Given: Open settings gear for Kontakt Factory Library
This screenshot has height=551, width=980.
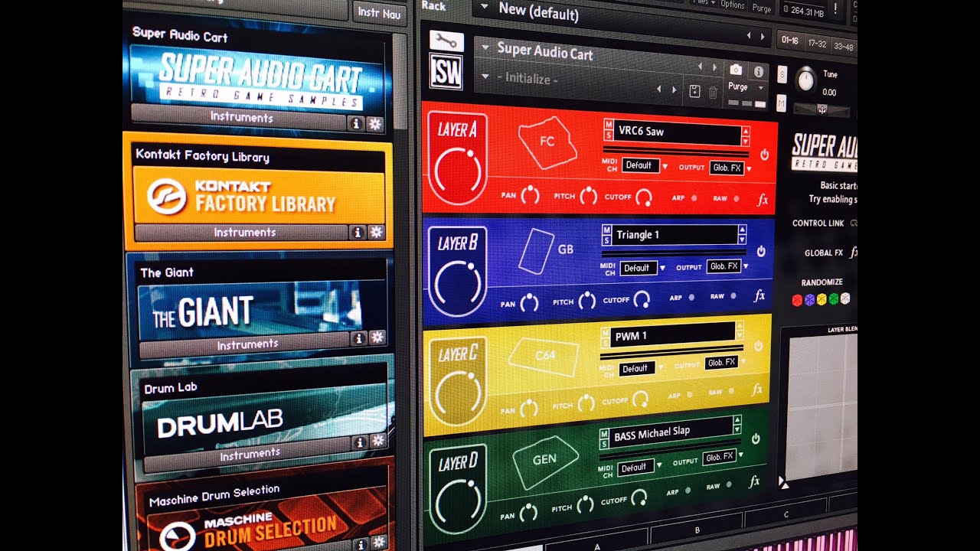Looking at the screenshot, I should 376,233.
